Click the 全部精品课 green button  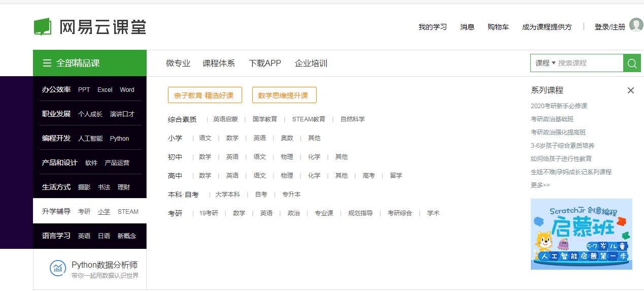point(90,63)
